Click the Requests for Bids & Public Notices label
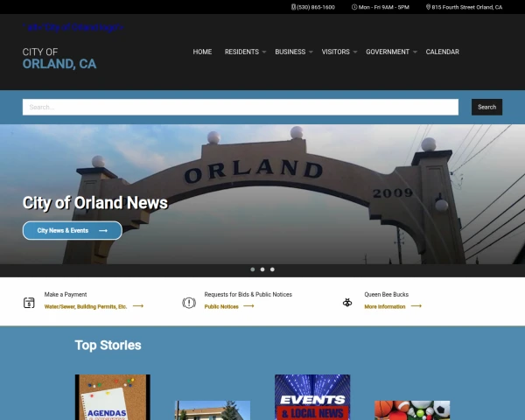 248,294
